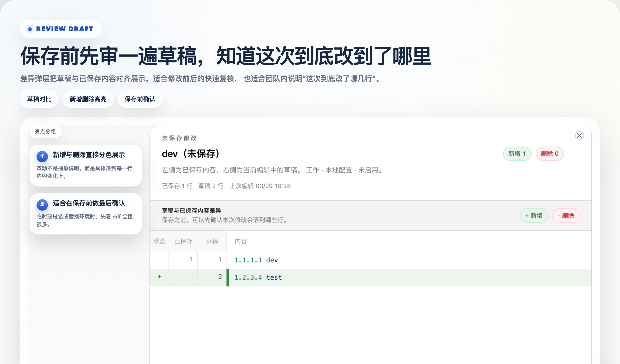
Task: Select the 新增删除高亮 tag
Action: pos(88,99)
